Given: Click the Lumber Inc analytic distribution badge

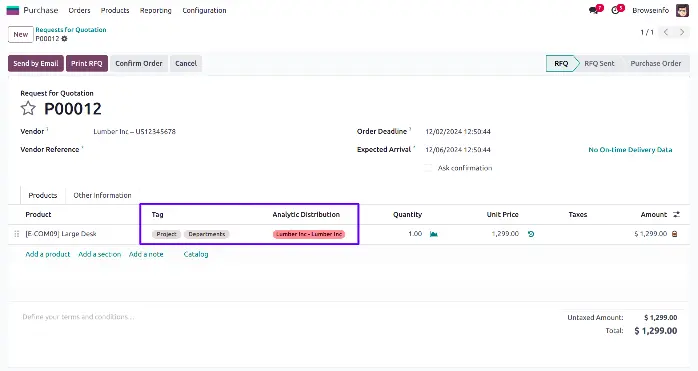Looking at the screenshot, I should (309, 234).
